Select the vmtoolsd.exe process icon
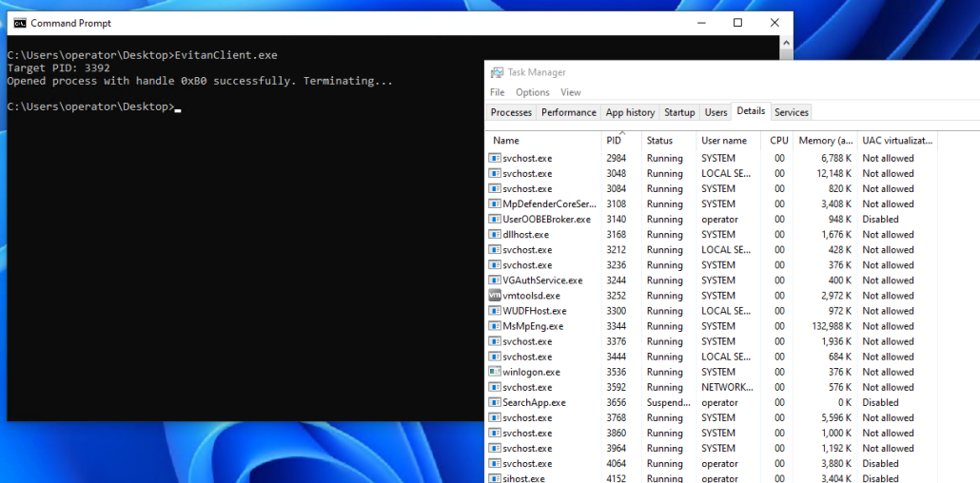 [495, 296]
